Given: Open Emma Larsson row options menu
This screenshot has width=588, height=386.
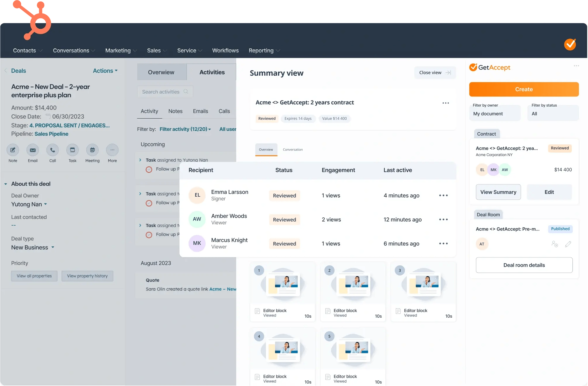Looking at the screenshot, I should pyautogui.click(x=443, y=195).
